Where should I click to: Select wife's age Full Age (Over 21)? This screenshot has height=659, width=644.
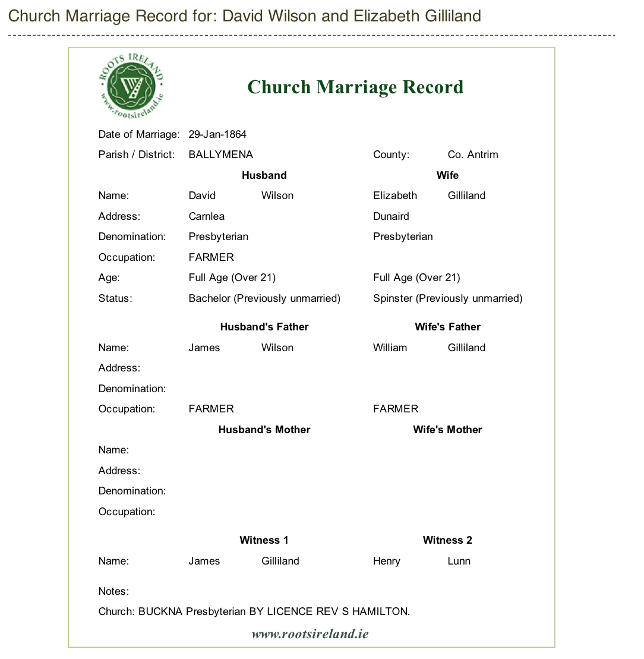tap(416, 278)
